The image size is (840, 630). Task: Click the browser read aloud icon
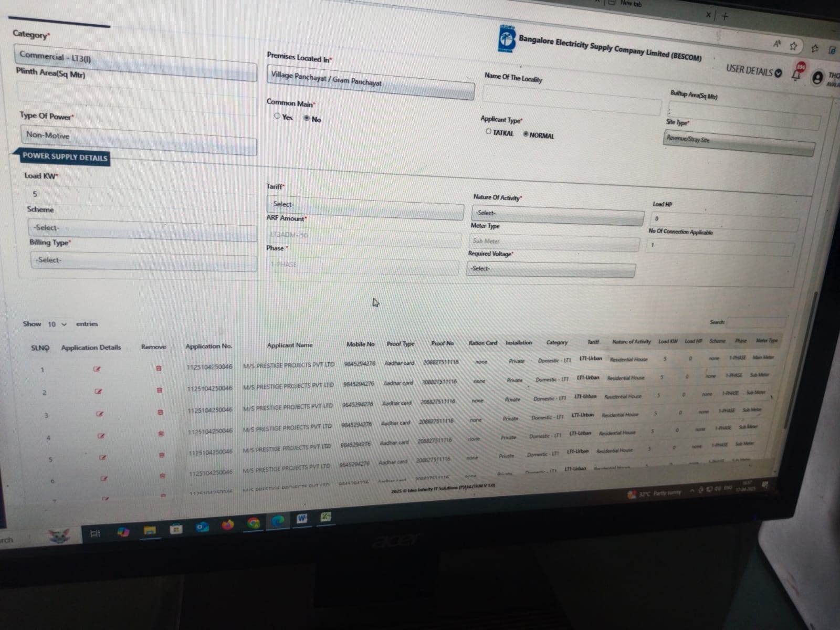(x=776, y=44)
